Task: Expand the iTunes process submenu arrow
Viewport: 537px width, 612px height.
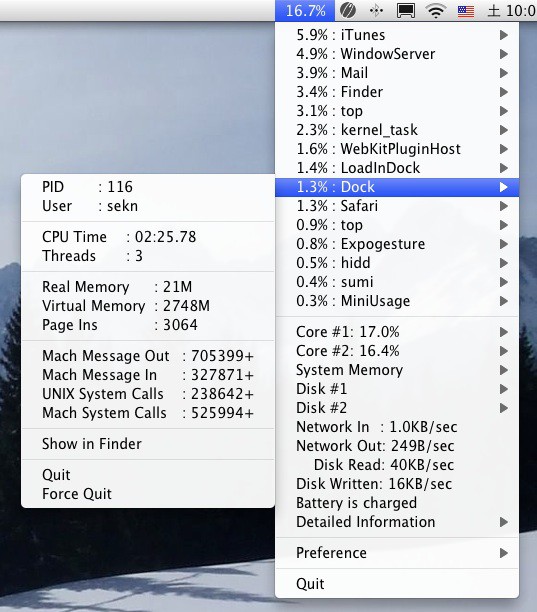Action: (504, 35)
